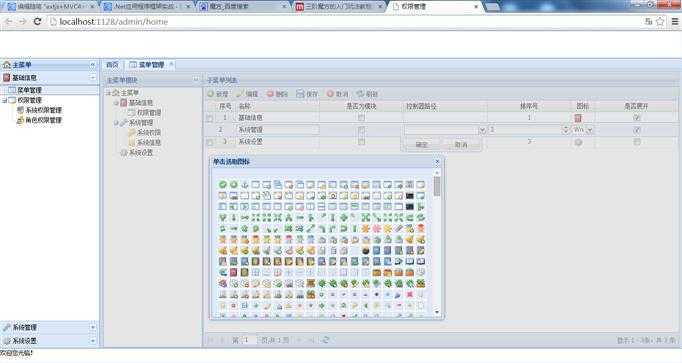The width and height of the screenshot is (682, 363).
Task: Click the red 删除 delete toolbar button
Action: pyautogui.click(x=277, y=93)
